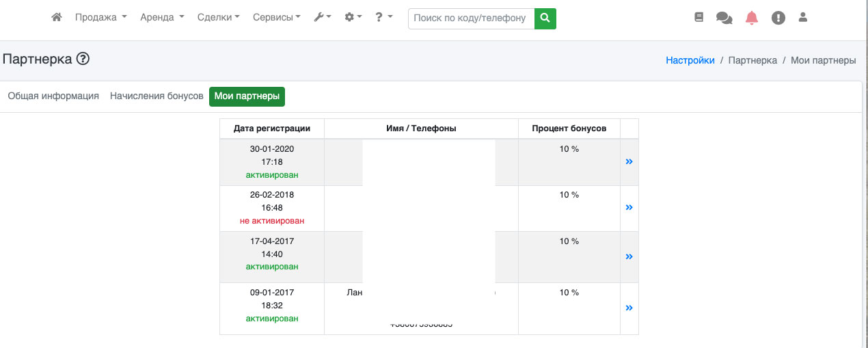Open the chat messages icon
This screenshot has width=868, height=348.
pos(724,18)
